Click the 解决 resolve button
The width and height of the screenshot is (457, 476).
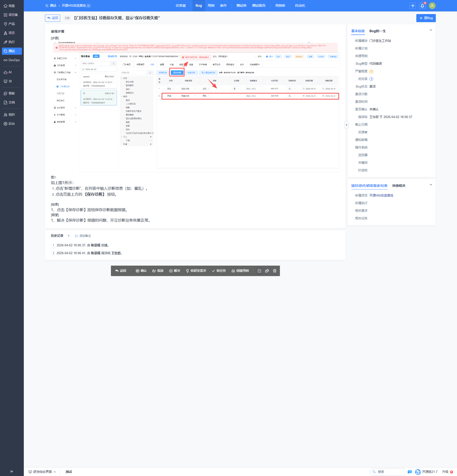click(175, 271)
